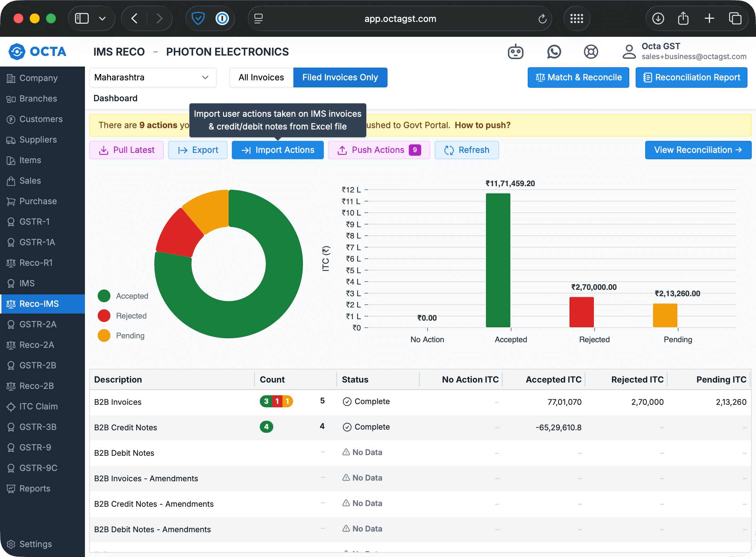This screenshot has width=756, height=557.
Task: Reload page with the address bar icon
Action: coord(542,19)
